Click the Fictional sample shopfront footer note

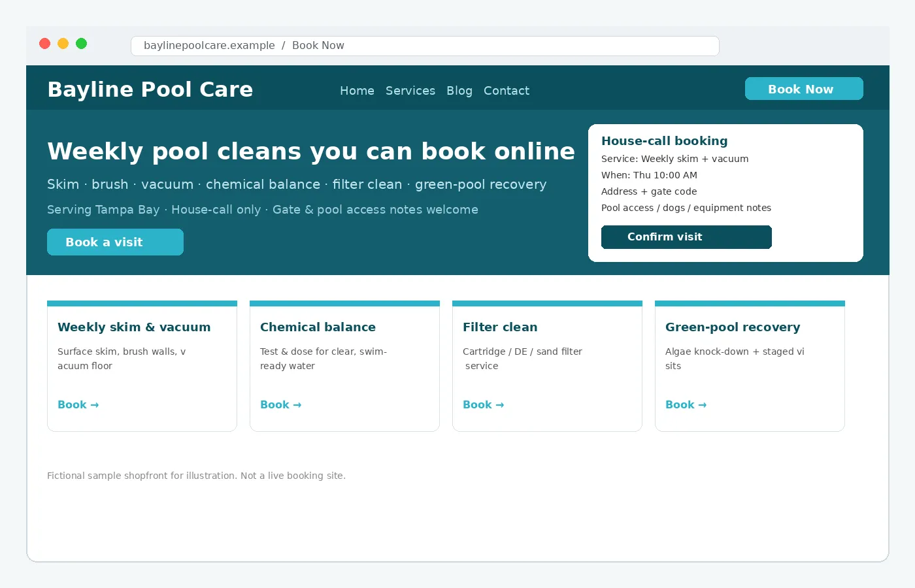point(196,476)
